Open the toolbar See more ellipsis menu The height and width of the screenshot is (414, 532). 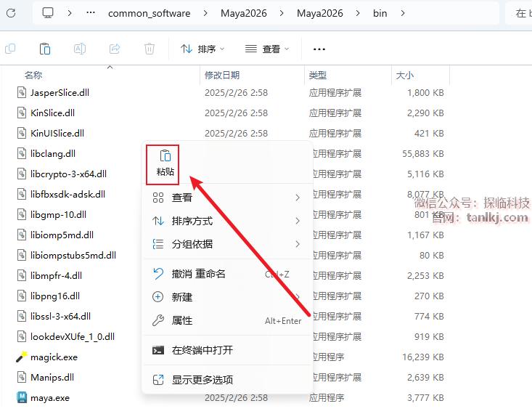[x=319, y=49]
